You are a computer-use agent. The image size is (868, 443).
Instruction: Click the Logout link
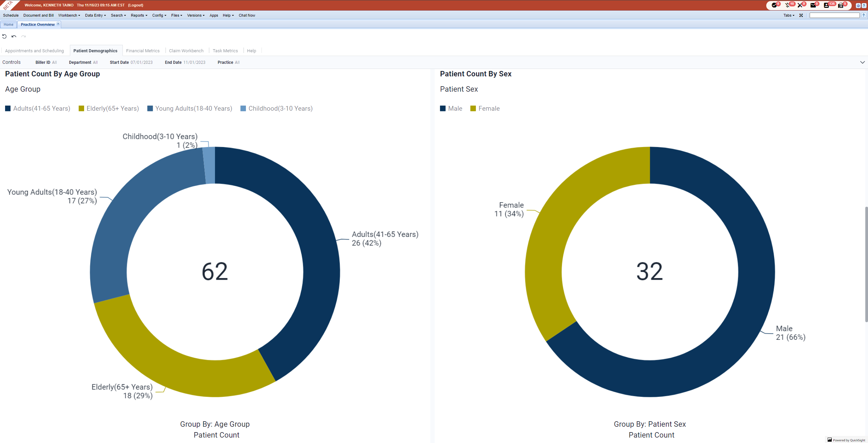[135, 5]
